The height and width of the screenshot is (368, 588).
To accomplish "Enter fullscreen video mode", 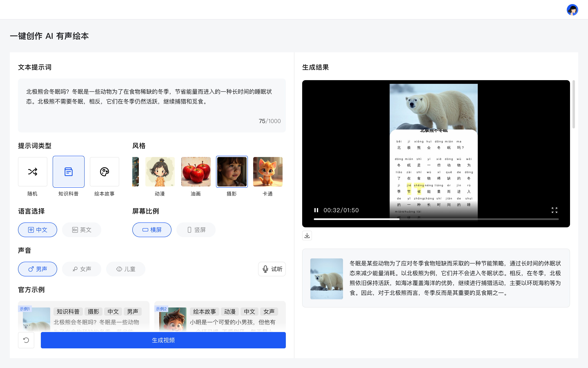I will click(x=555, y=210).
